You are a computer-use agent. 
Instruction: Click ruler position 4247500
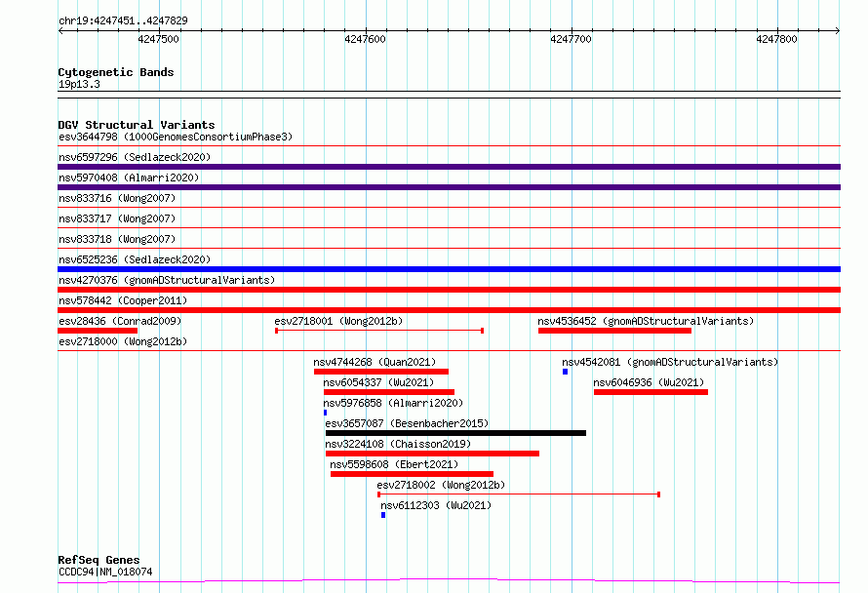coord(158,39)
